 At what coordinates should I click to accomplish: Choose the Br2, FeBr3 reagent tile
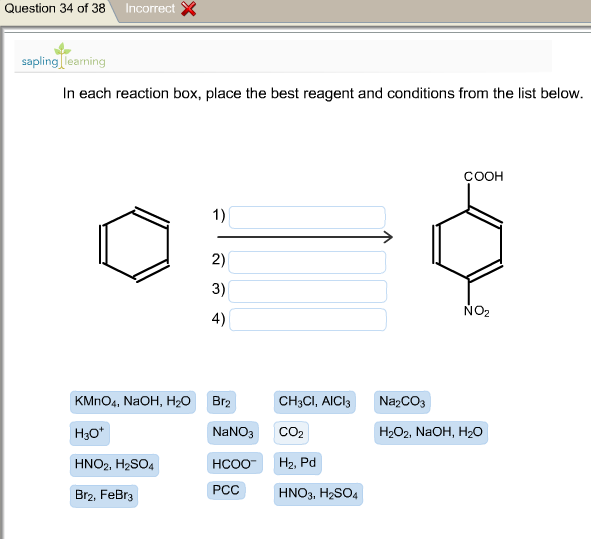pyautogui.click(x=104, y=496)
